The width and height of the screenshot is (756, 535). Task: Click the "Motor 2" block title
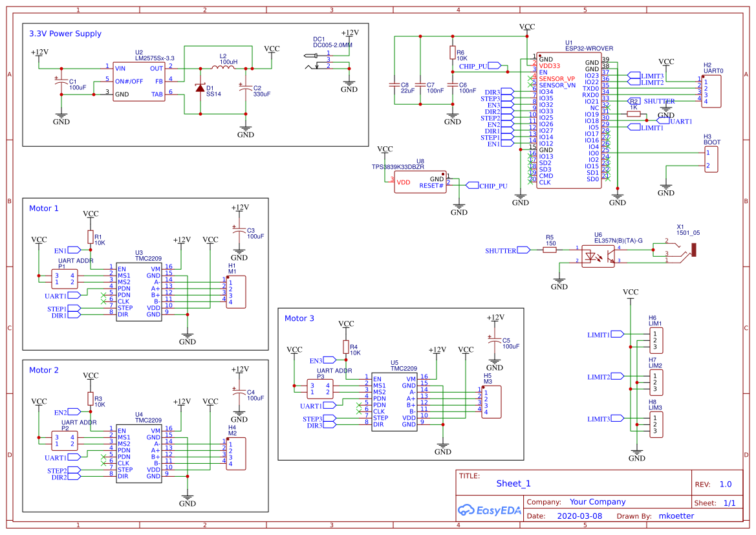tap(44, 370)
